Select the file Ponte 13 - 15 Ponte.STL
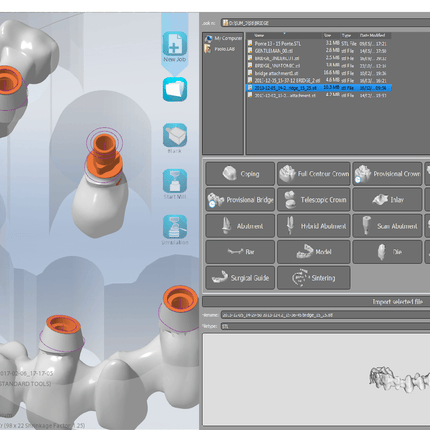430x430 pixels. (x=319, y=43)
